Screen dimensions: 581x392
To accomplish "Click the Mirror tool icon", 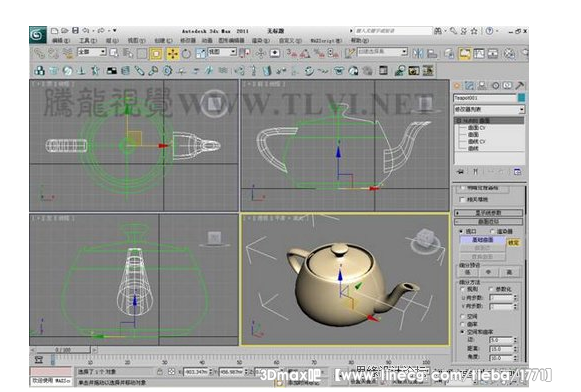I will tap(418, 53).
